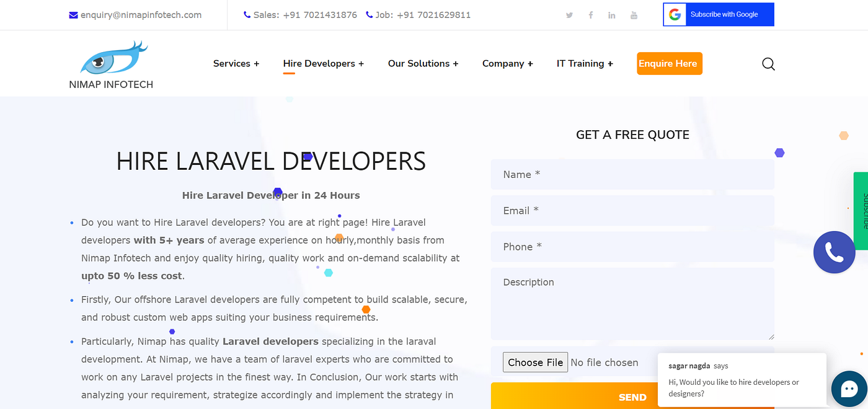Focus the Phone input field

[x=632, y=247]
